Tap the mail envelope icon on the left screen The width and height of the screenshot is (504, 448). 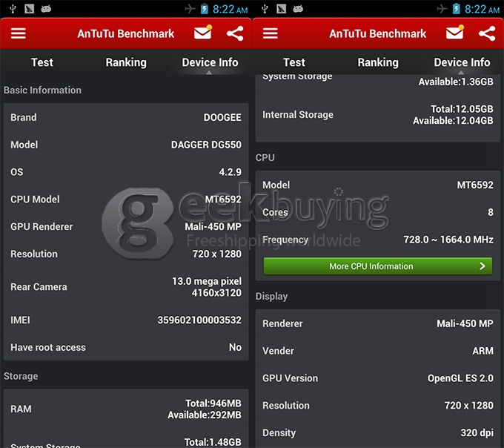tap(202, 33)
